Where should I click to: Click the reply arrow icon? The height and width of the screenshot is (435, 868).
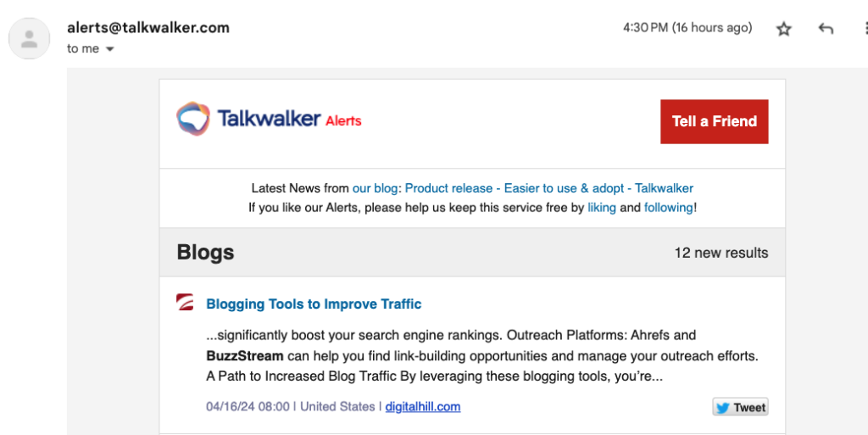[x=826, y=29]
